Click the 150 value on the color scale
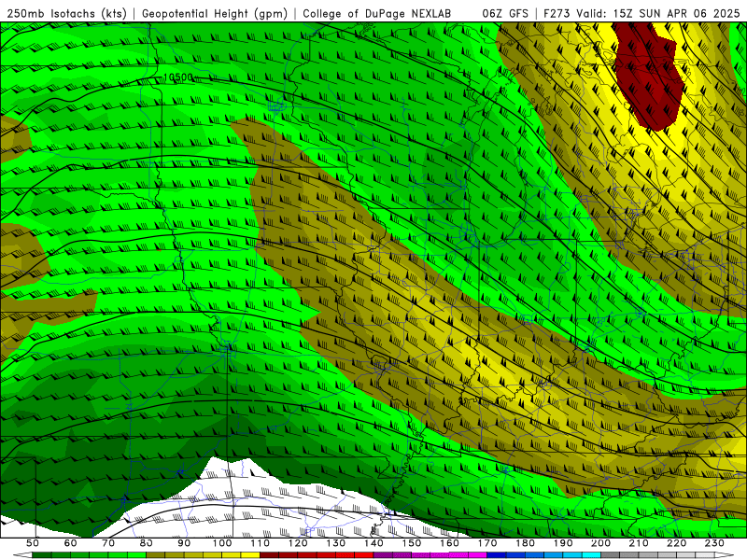The width and height of the screenshot is (747, 560). [x=412, y=543]
